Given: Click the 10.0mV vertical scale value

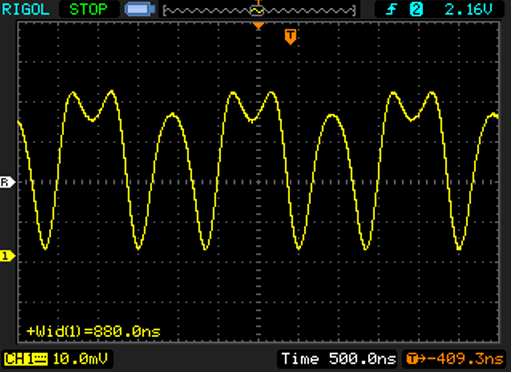Looking at the screenshot, I should click(x=80, y=359).
